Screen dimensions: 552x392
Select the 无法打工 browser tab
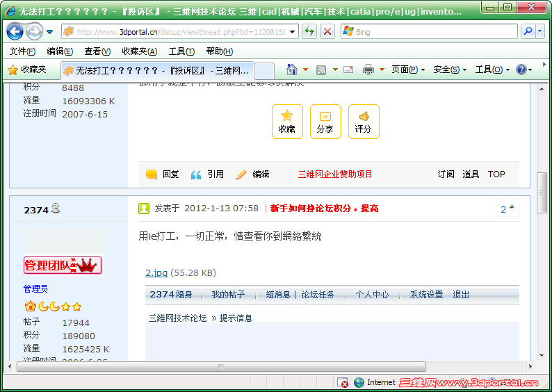[x=157, y=70]
